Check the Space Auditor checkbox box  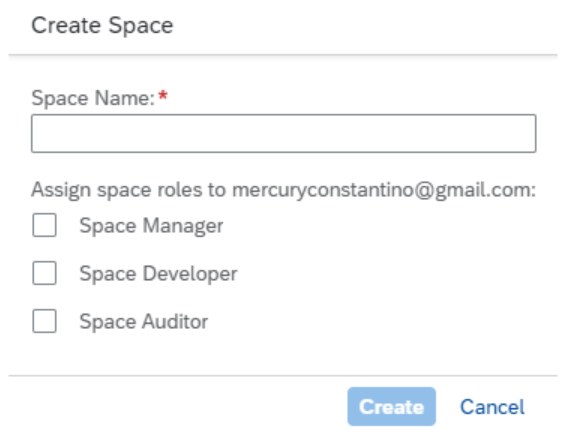[44, 321]
